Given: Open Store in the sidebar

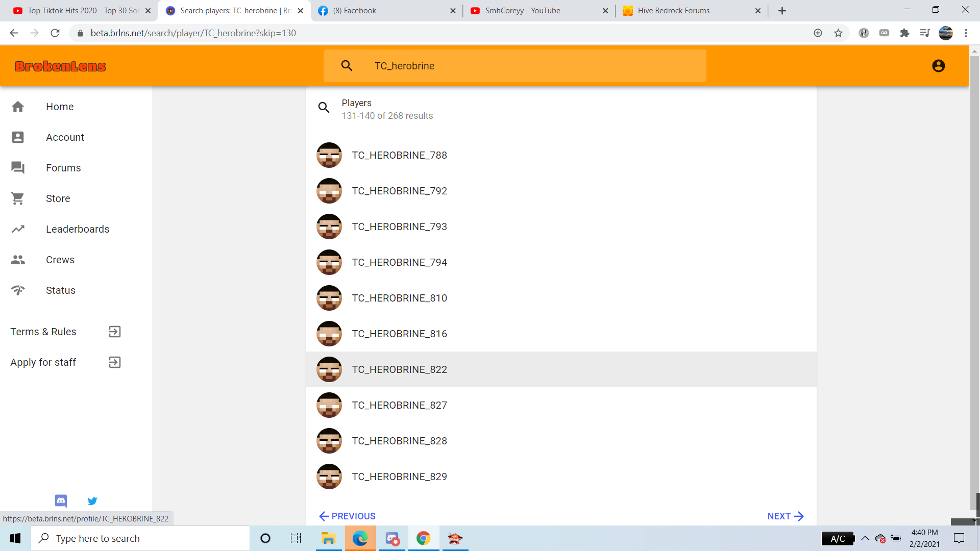Looking at the screenshot, I should (76, 198).
